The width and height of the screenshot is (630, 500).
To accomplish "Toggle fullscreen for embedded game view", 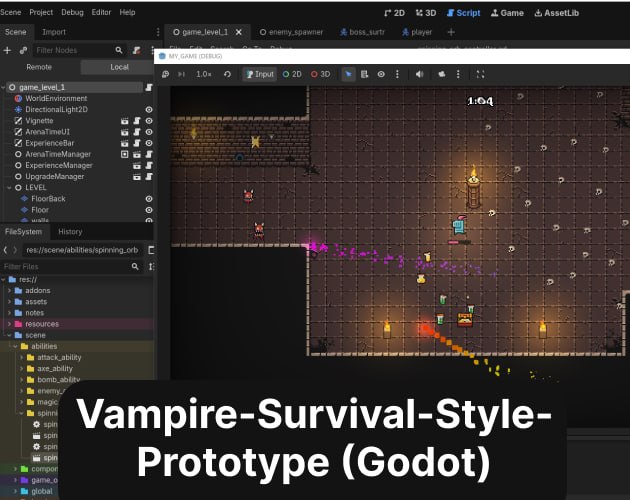I will 481,74.
